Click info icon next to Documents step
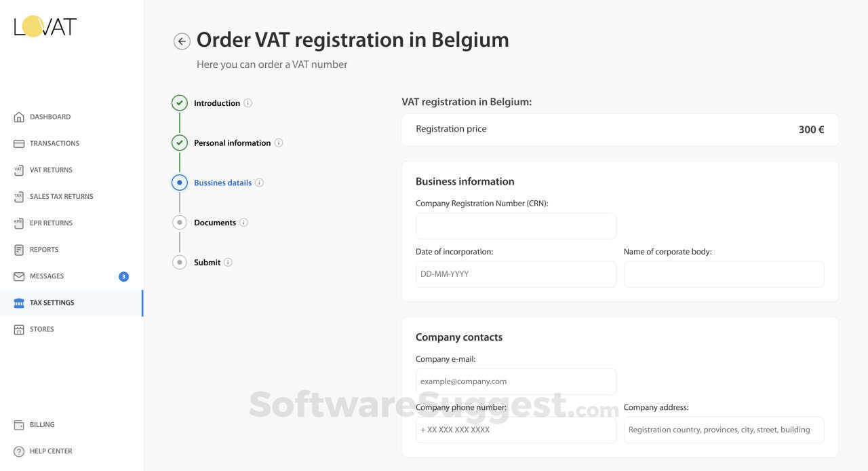The width and height of the screenshot is (868, 471). coord(244,223)
